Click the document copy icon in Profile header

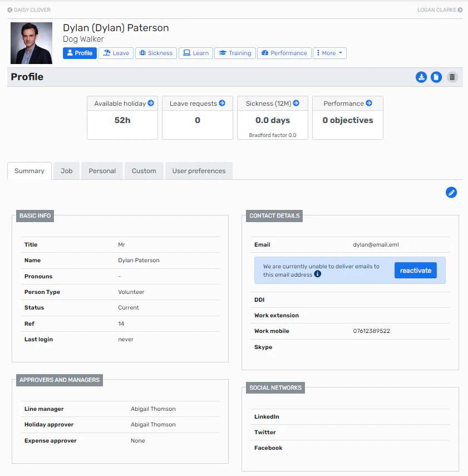point(436,77)
